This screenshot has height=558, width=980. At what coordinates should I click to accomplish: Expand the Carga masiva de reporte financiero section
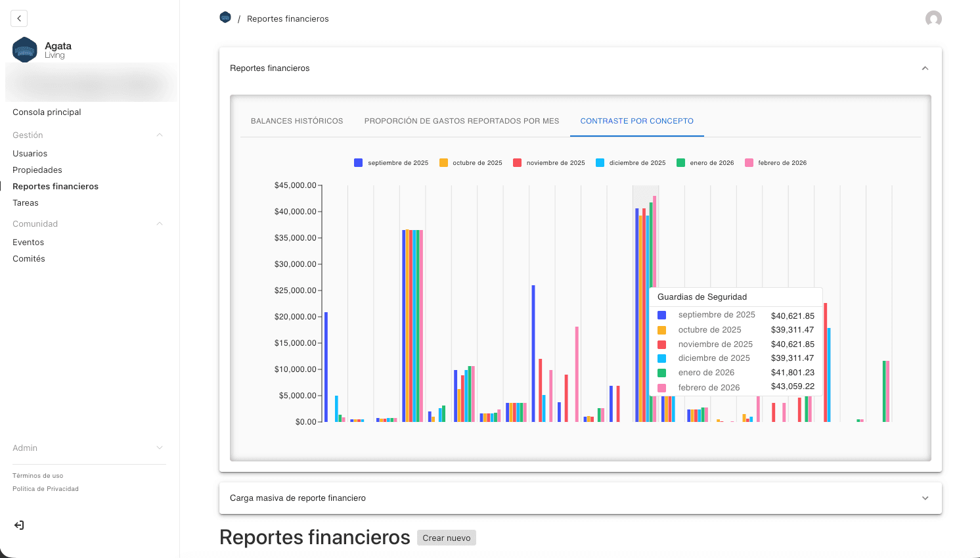coord(925,498)
